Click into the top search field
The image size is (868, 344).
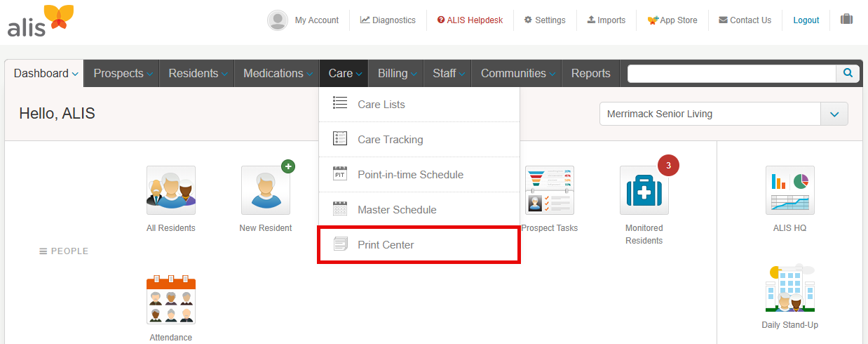(731, 74)
